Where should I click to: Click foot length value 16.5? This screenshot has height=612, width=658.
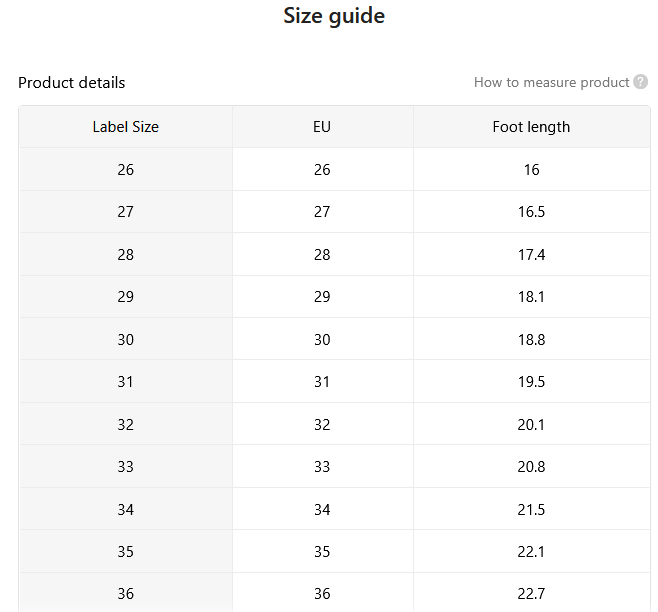(x=531, y=212)
